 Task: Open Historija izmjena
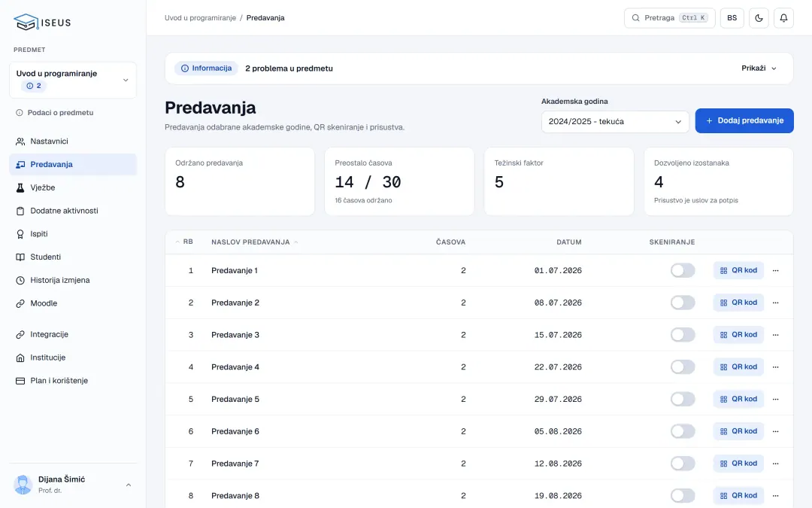[x=73, y=280]
